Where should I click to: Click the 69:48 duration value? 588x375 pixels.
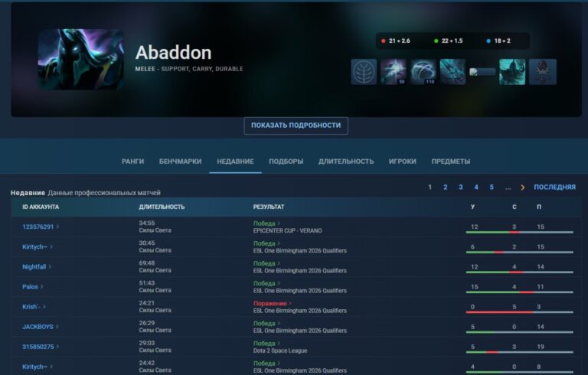click(147, 262)
